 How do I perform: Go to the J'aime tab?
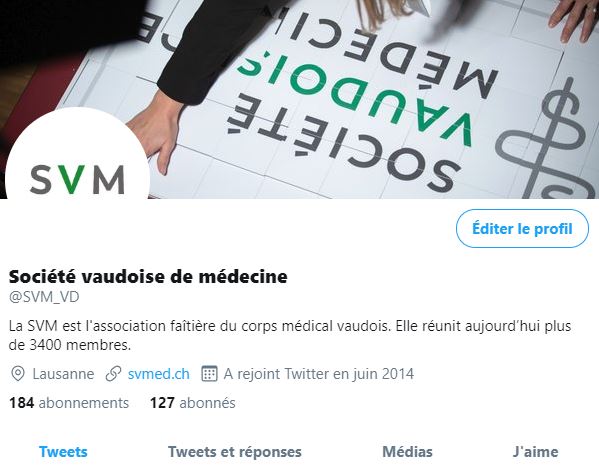coord(535,452)
